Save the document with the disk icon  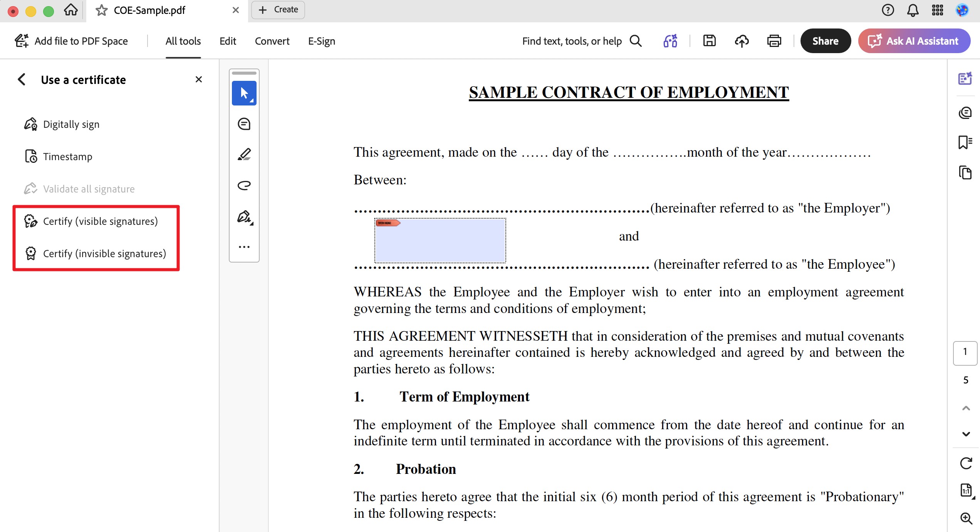pos(710,41)
